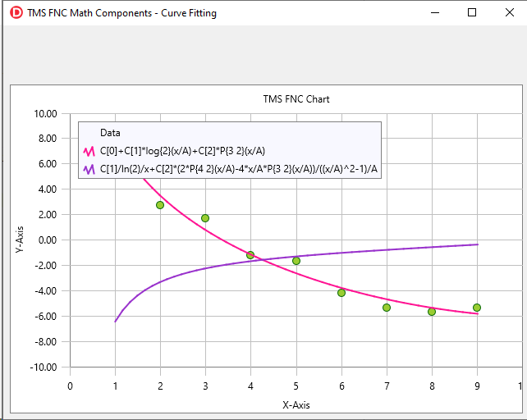Screen dimensions: 527x420
Task: Click the window title 'TMS FNC Math Components - Curve Fitting'
Action: tap(122, 13)
